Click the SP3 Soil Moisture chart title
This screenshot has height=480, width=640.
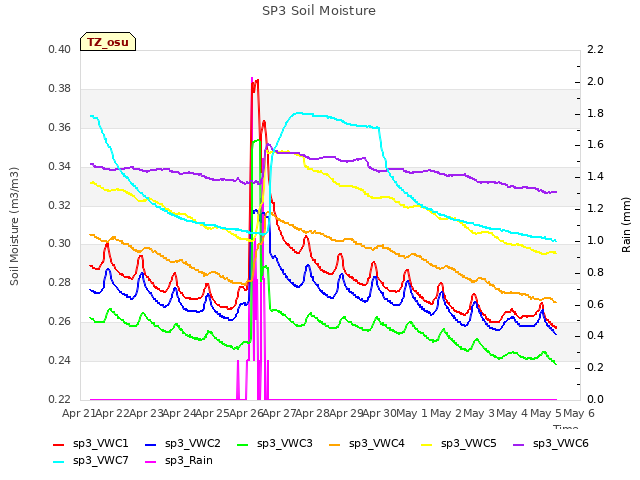(319, 11)
